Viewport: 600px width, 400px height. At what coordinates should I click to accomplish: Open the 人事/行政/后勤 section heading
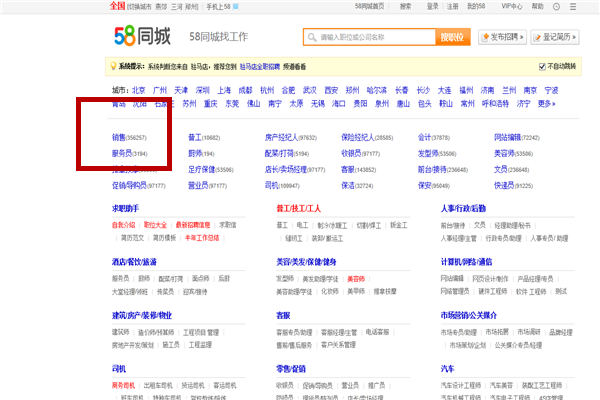coord(463,209)
